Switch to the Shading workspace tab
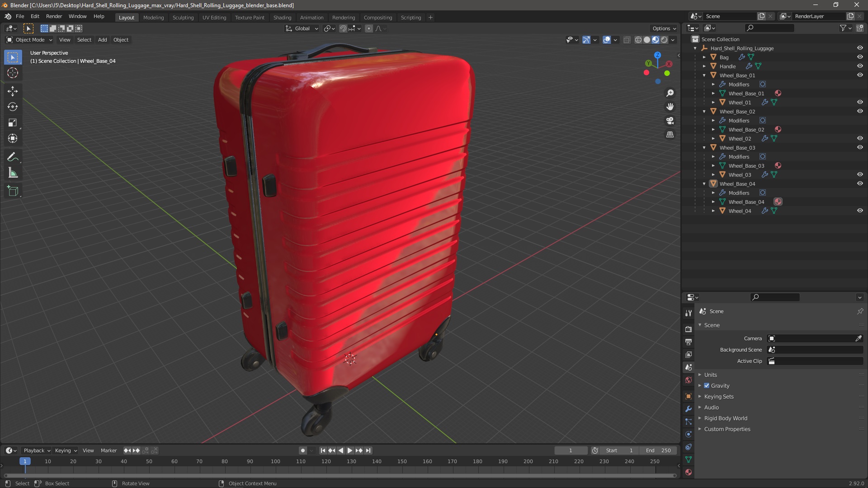868x488 pixels. [x=282, y=17]
